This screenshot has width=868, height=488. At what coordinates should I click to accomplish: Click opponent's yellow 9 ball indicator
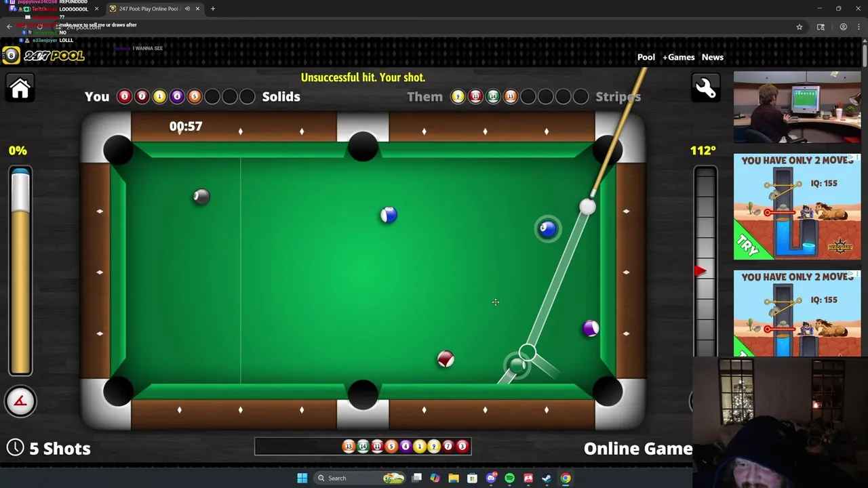point(458,96)
